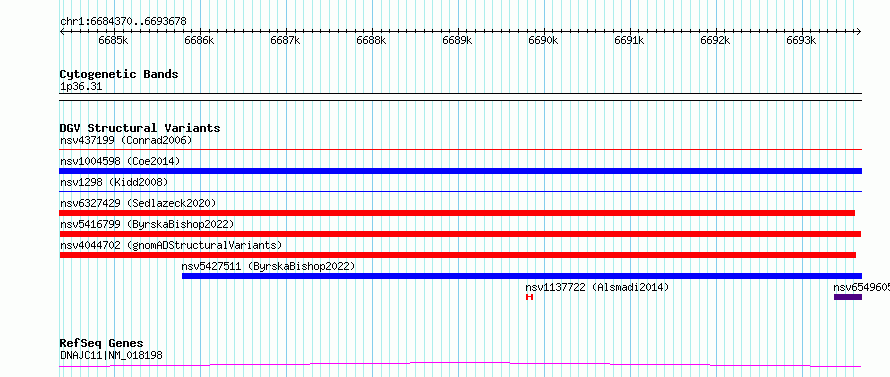Select the blue nsv5427511 variant bar

pyautogui.click(x=522, y=276)
